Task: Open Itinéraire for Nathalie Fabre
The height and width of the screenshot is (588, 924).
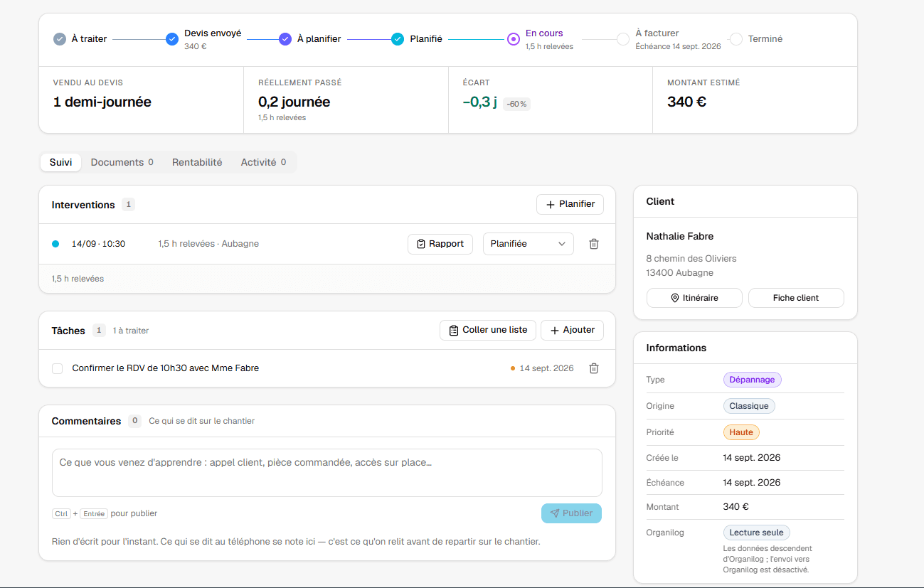Action: 694,298
